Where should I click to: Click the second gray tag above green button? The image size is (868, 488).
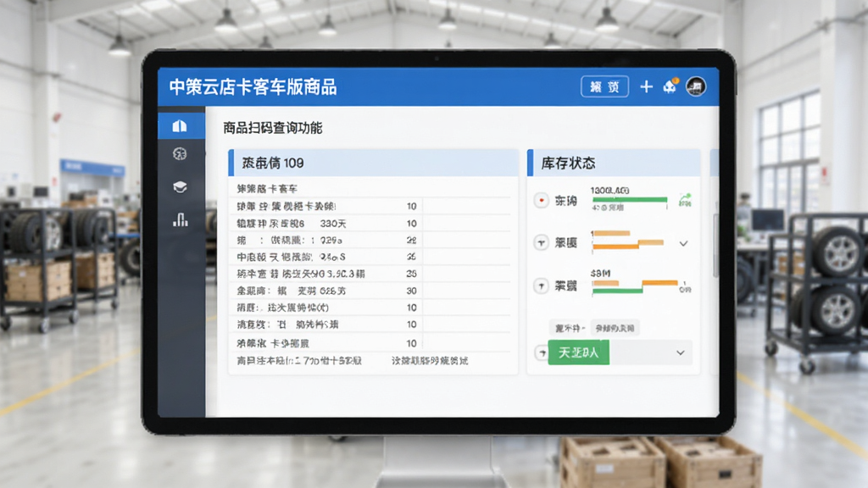pyautogui.click(x=615, y=328)
